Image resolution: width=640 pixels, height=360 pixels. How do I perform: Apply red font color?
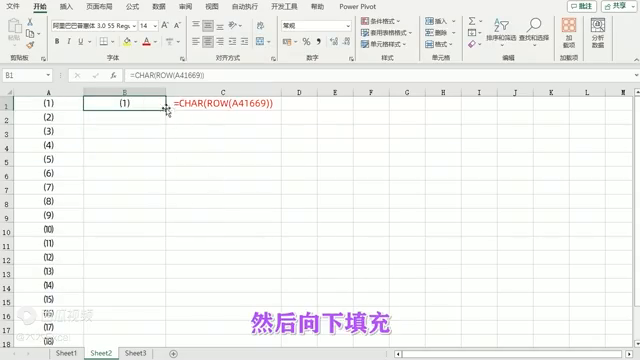147,41
